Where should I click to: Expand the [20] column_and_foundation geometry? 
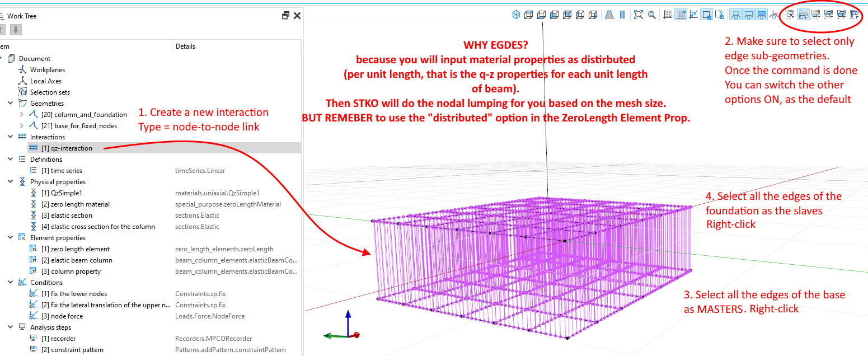pos(22,115)
